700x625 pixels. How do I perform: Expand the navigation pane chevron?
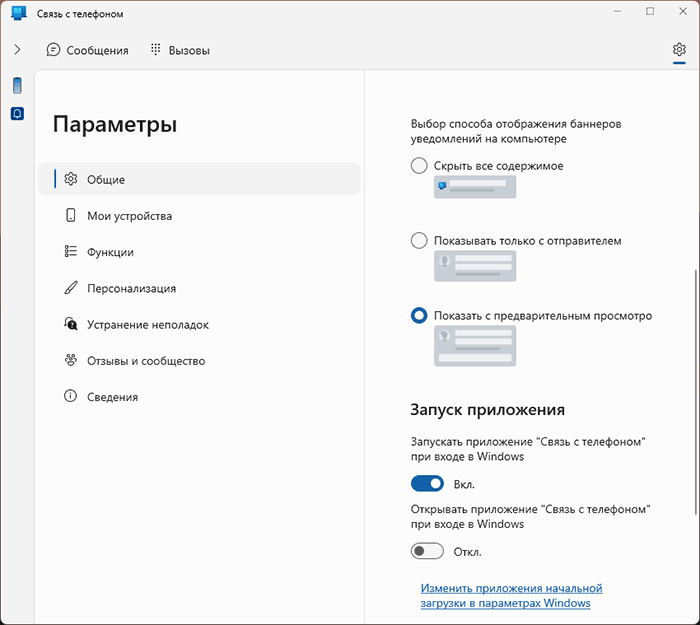tap(17, 50)
